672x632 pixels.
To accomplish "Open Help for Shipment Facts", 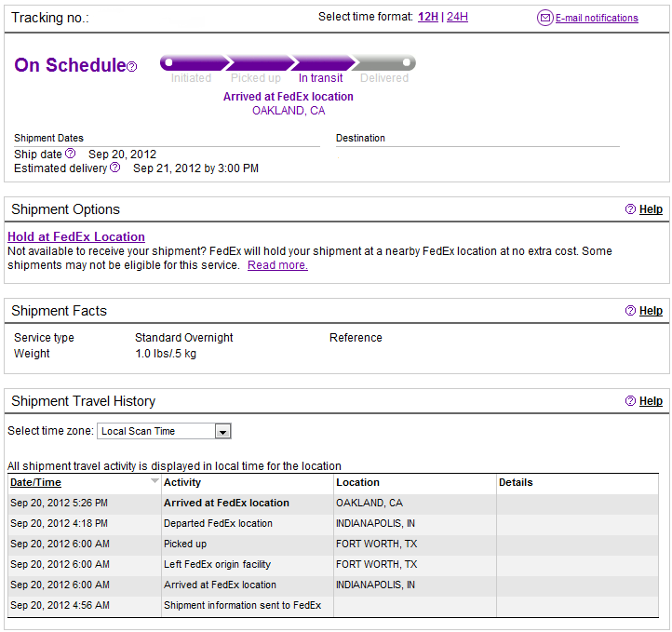I will click(x=651, y=311).
